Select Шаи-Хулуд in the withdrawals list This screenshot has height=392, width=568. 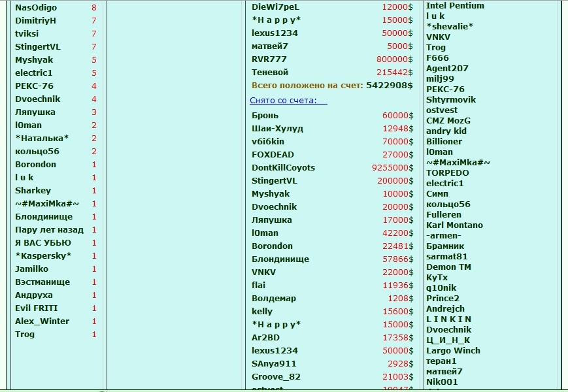click(278, 129)
